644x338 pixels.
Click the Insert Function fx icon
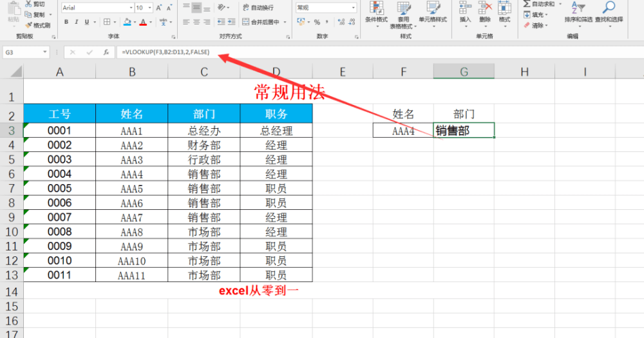[106, 52]
